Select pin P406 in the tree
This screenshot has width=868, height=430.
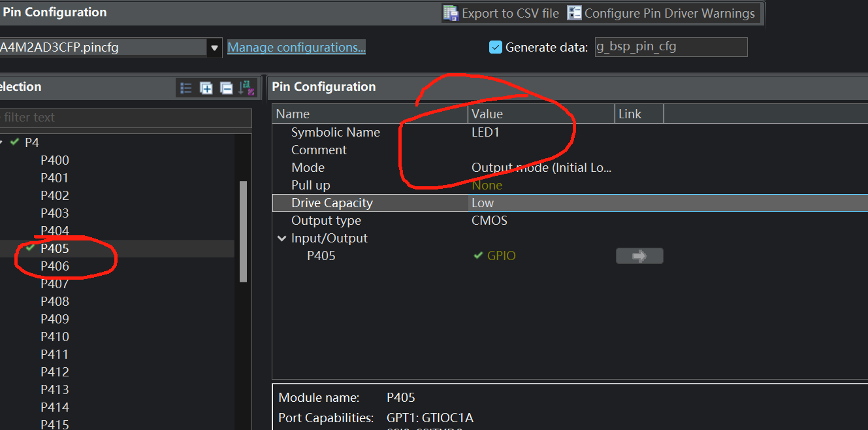(x=55, y=266)
